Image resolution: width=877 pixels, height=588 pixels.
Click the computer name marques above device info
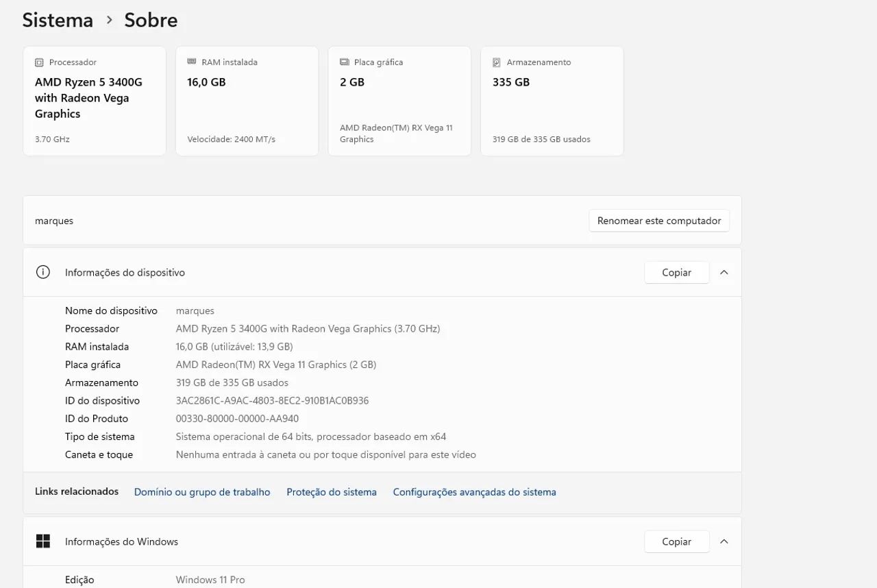[x=54, y=221]
